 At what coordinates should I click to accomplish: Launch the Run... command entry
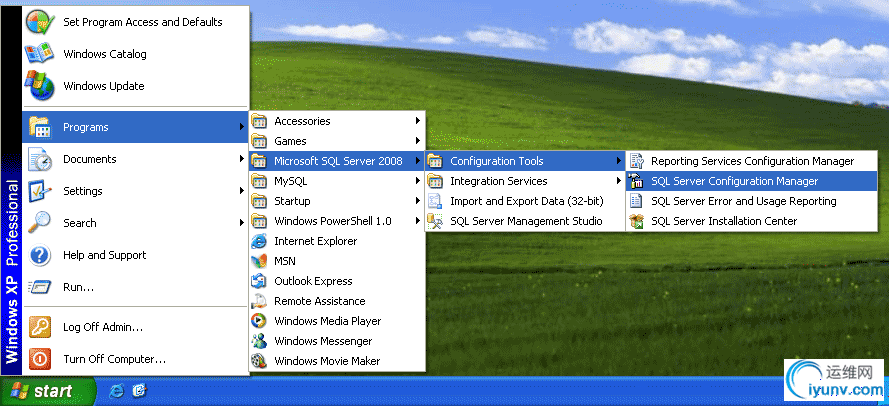tap(136, 287)
